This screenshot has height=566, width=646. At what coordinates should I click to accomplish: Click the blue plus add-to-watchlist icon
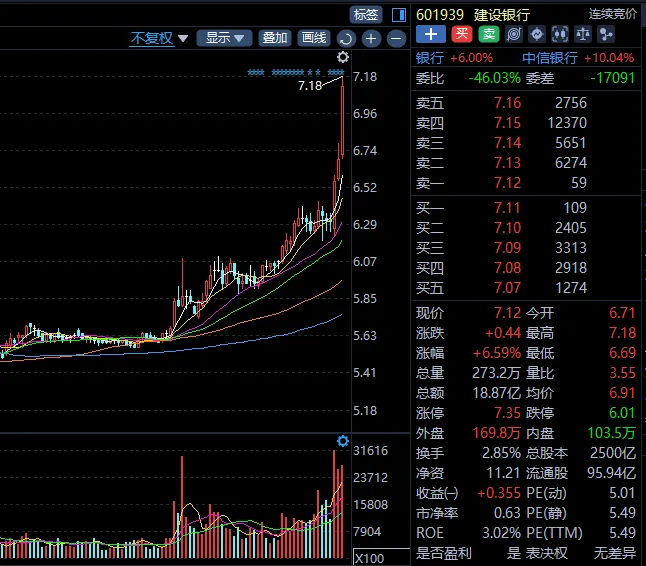coord(430,34)
